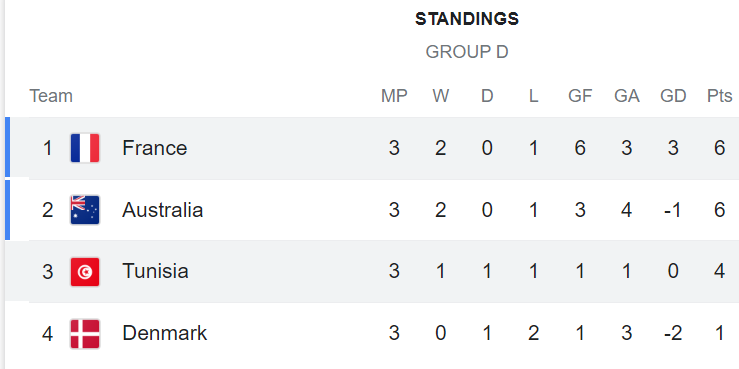Select the Denmark team name

(x=164, y=334)
